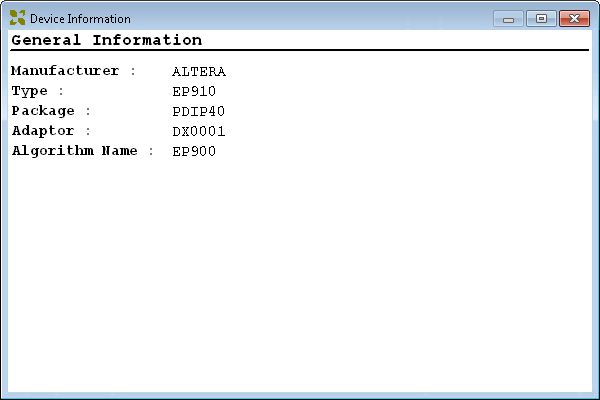Viewport: 600px width, 400px height.
Task: Click the 'Algorithm Name :' label
Action: (x=83, y=151)
